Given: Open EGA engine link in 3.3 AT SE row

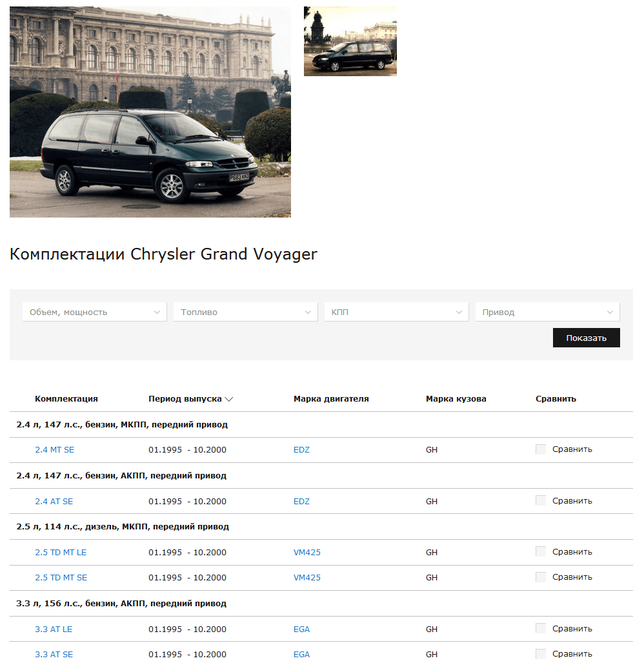Looking at the screenshot, I should (x=301, y=655).
